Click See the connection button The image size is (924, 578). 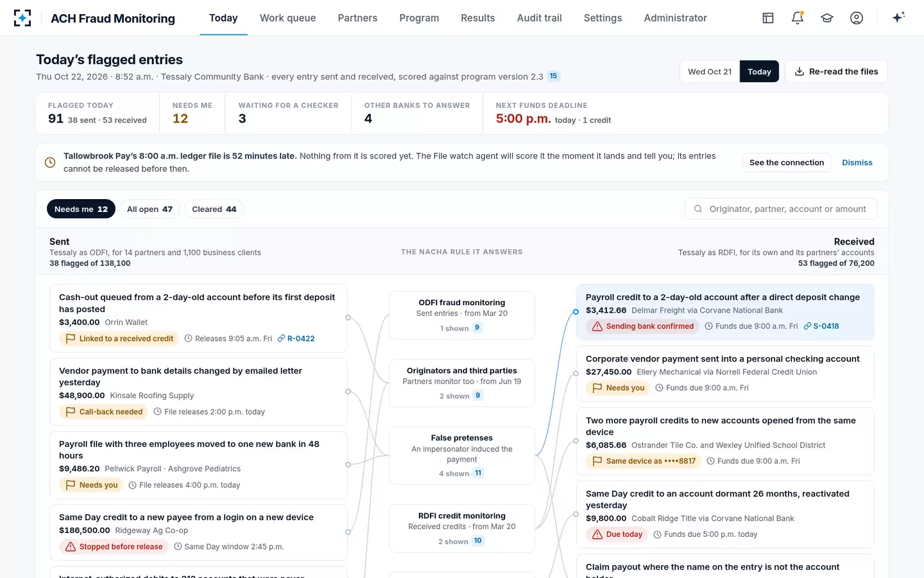[787, 162]
